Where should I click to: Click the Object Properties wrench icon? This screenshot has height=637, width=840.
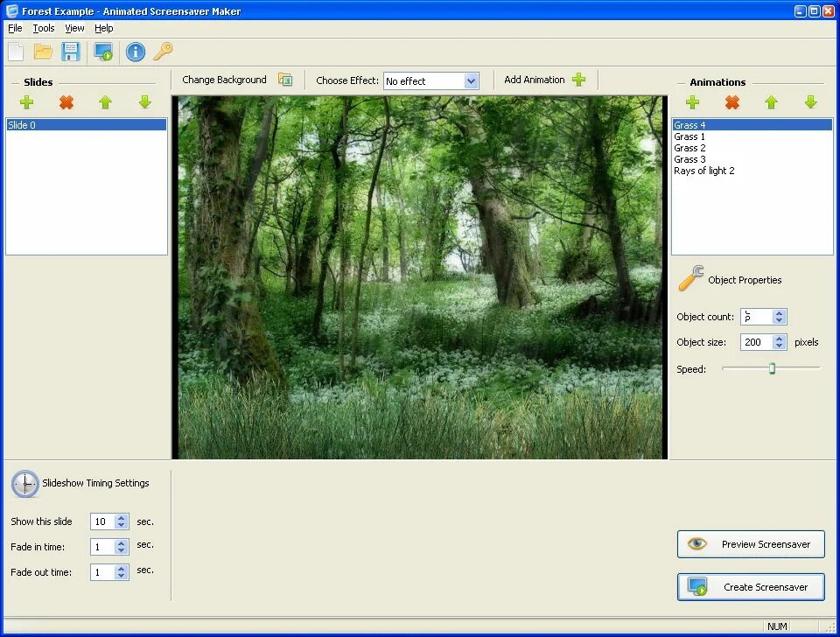tap(690, 278)
